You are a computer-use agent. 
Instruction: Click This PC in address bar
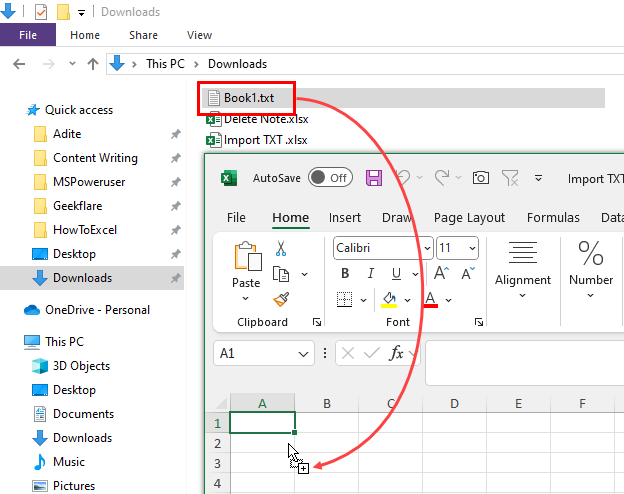165,64
